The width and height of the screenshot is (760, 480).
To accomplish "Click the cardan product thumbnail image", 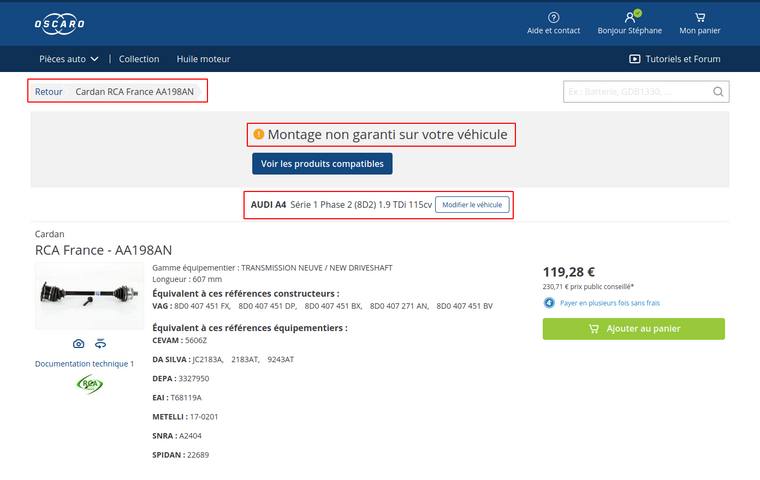I will click(x=90, y=296).
